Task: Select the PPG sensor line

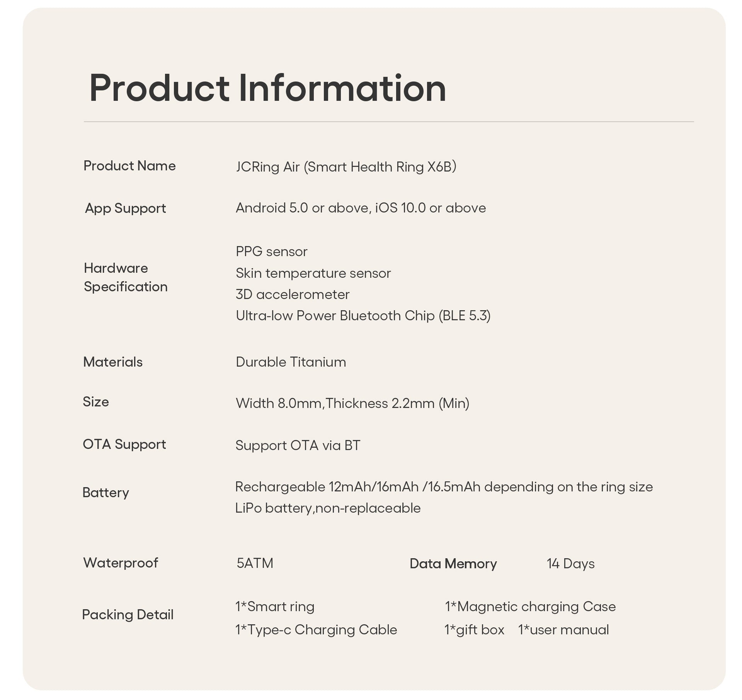Action: [x=271, y=252]
